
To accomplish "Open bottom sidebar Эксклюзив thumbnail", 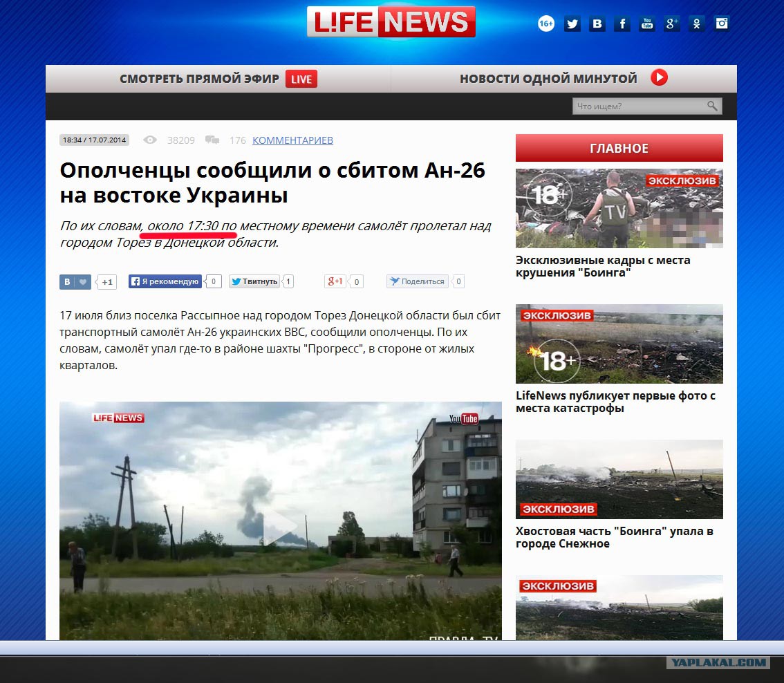I will [x=619, y=608].
